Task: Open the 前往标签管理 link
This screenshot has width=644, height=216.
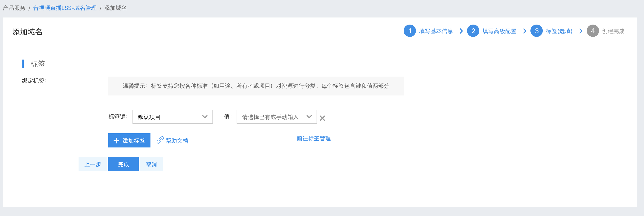Action: tap(313, 138)
